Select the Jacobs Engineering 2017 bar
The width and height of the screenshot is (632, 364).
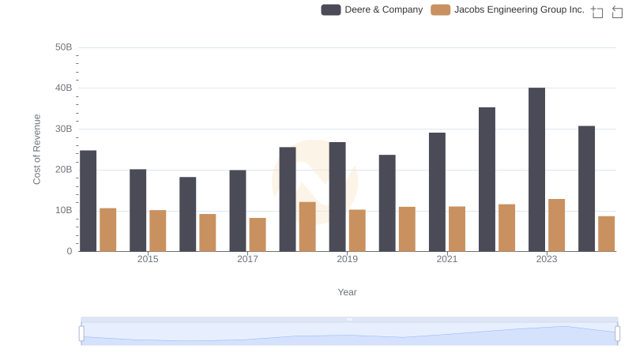click(x=258, y=235)
